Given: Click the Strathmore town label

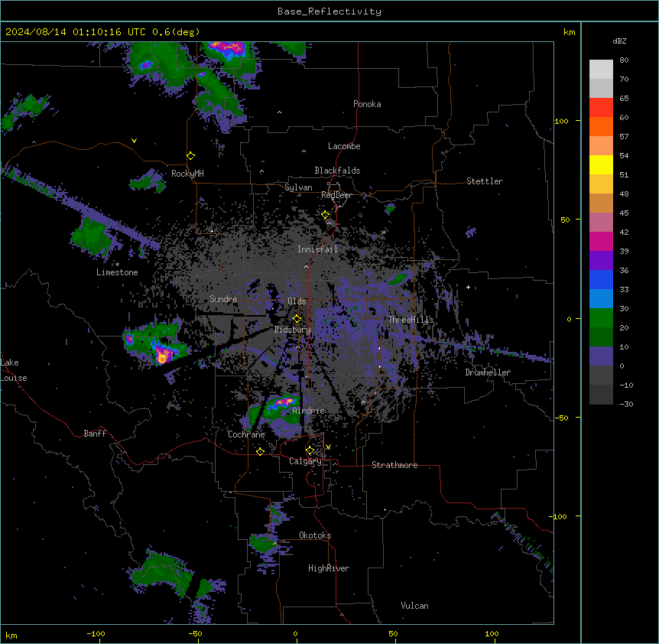Looking at the screenshot, I should pyautogui.click(x=394, y=465).
